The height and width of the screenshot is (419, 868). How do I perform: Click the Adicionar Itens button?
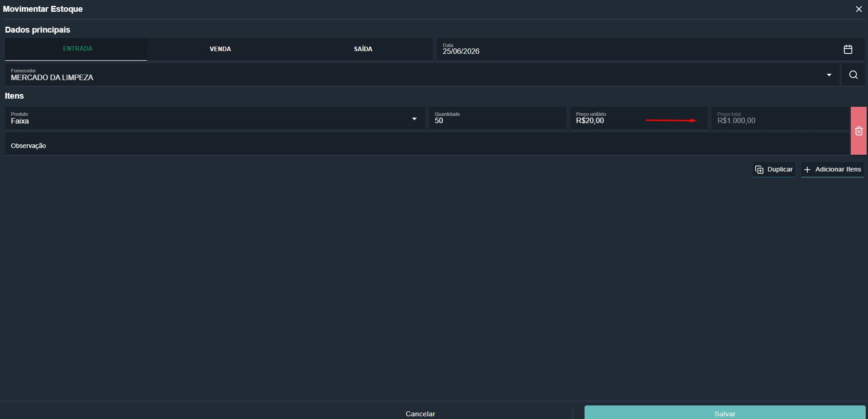pyautogui.click(x=832, y=169)
